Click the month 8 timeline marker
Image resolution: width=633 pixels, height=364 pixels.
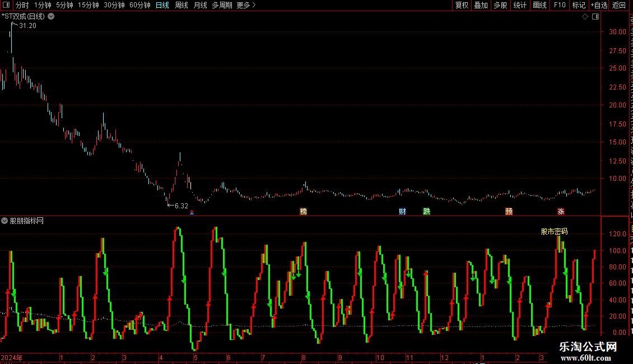304,357
